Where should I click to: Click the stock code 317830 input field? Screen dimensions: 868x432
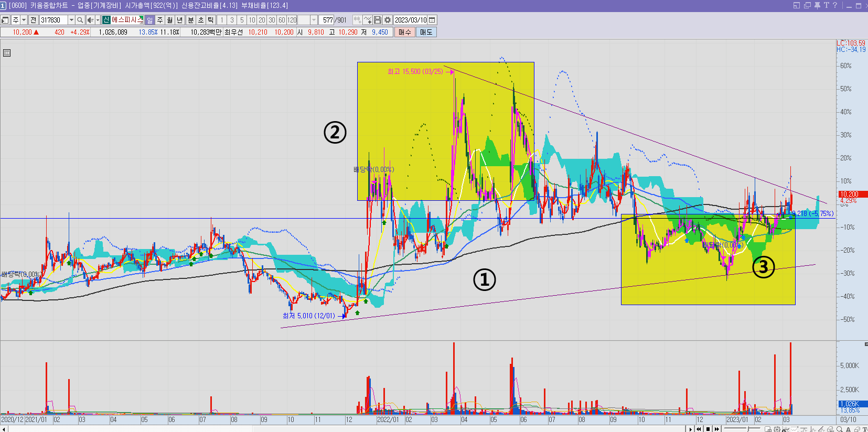click(x=54, y=20)
